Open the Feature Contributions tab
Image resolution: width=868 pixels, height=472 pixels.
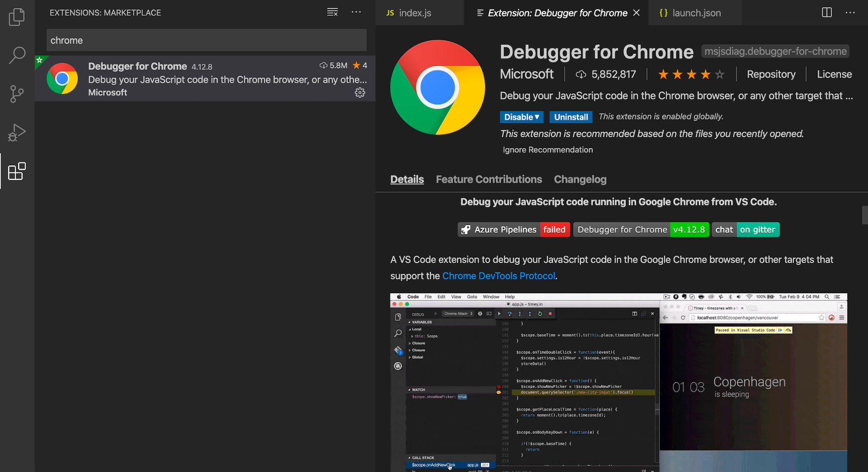[x=489, y=179]
